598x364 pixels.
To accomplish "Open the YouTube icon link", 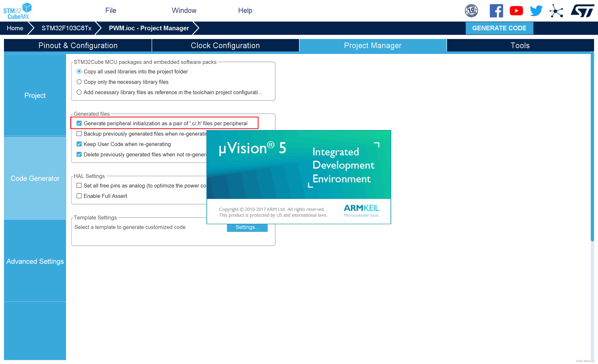I will [516, 11].
